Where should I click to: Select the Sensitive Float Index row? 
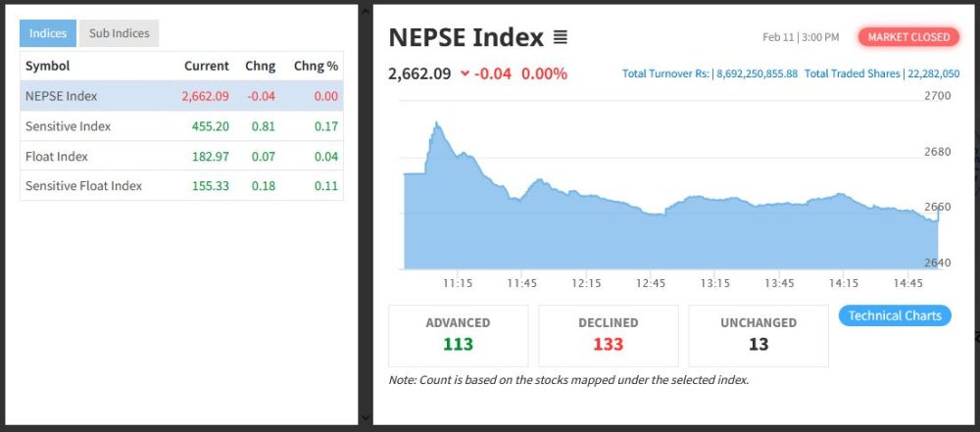[181, 185]
